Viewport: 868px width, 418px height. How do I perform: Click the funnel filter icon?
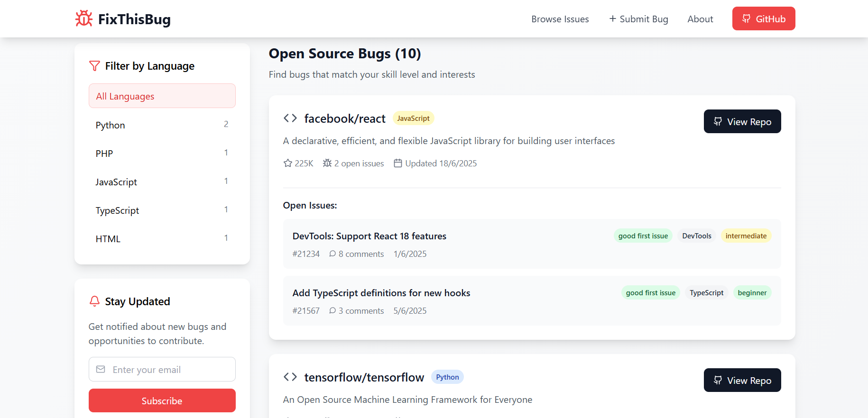tap(94, 66)
